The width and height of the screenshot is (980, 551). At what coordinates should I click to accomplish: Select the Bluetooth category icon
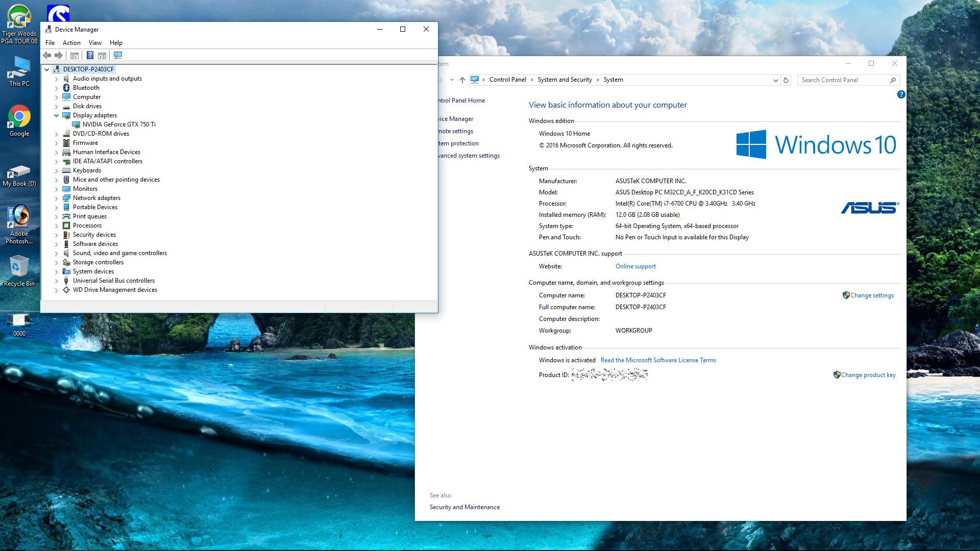[66, 88]
